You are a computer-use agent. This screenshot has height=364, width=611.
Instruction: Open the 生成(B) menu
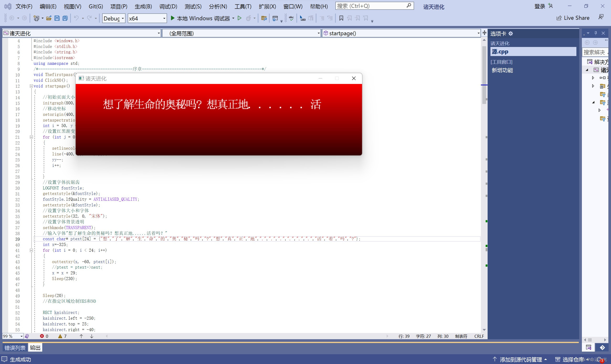[x=143, y=6]
